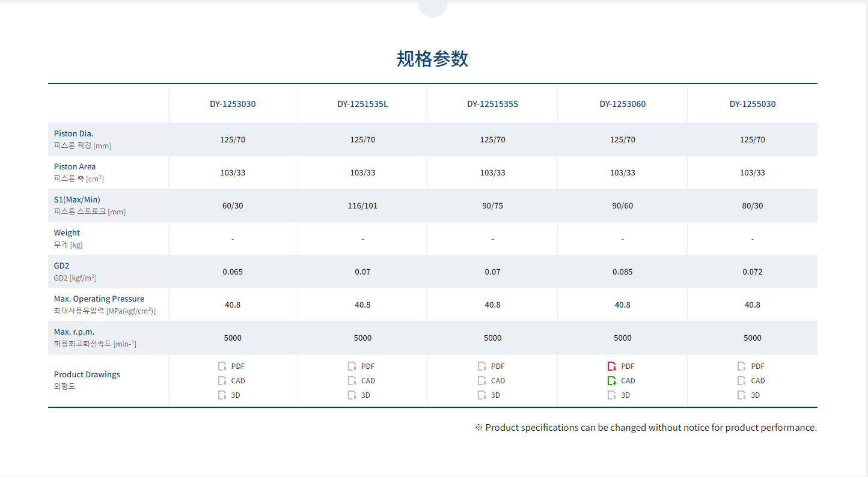
Task: Click the Max. r.p.m. row label
Action: tap(74, 332)
